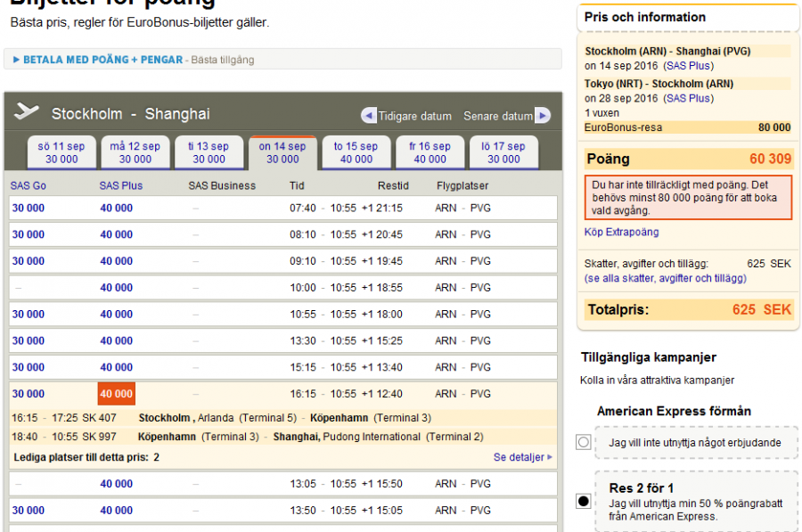Click the SAS Plus link under Tokyo - Stockholm
This screenshot has height=532, width=802.
689,99
